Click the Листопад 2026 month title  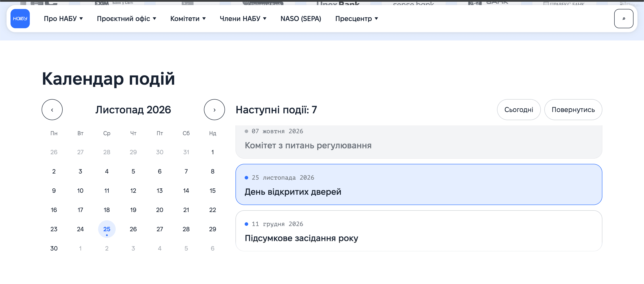pos(133,110)
